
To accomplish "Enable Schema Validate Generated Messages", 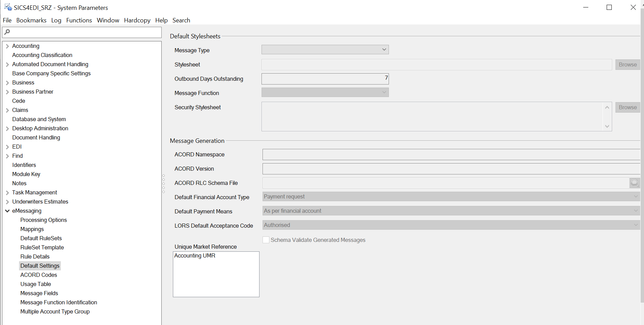I will pyautogui.click(x=266, y=240).
